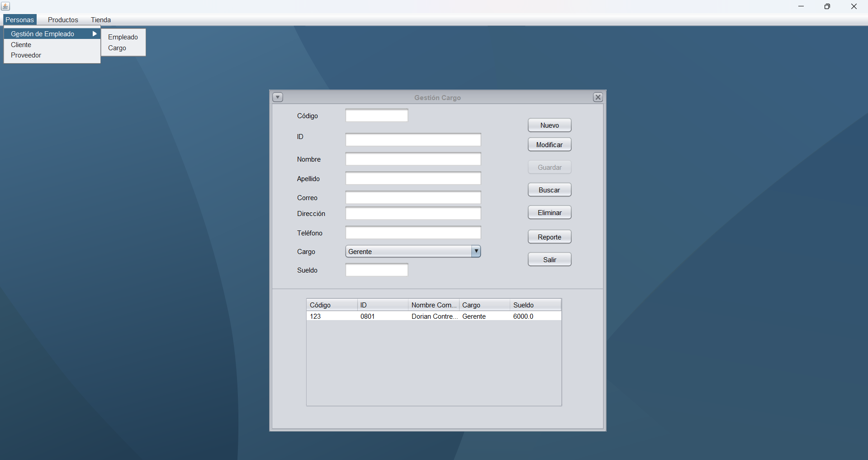The width and height of the screenshot is (868, 460).
Task: Click the Nuevo button
Action: 550,125
